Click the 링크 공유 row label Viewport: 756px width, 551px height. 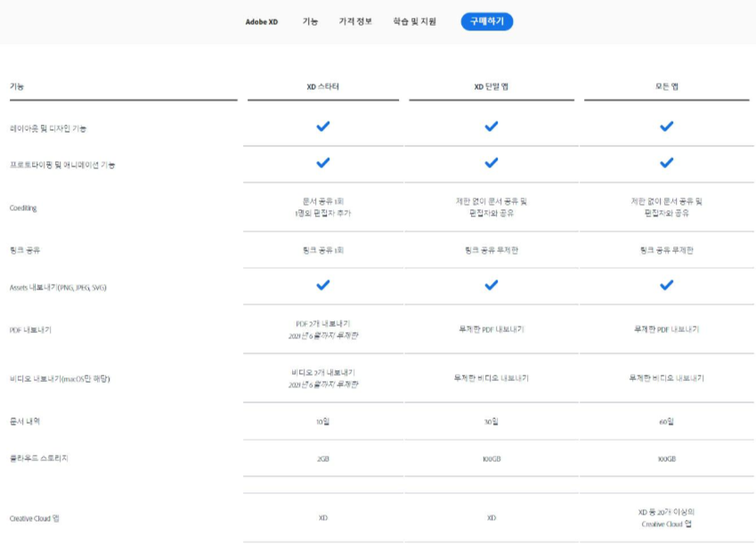coord(25,250)
